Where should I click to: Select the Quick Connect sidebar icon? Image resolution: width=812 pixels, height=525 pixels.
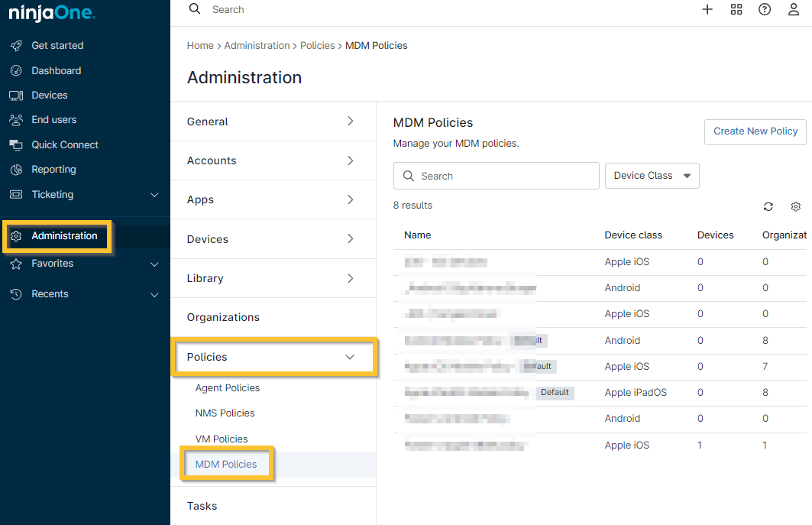(15, 144)
